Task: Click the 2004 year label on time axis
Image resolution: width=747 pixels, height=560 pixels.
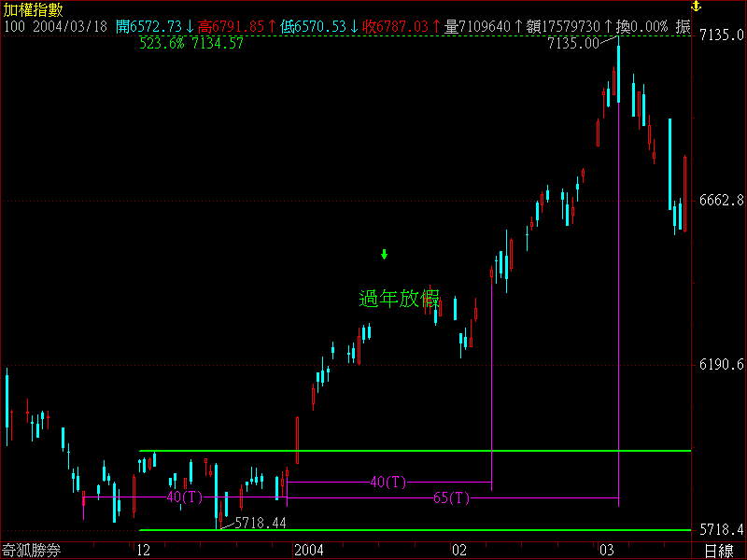Action: click(x=309, y=551)
